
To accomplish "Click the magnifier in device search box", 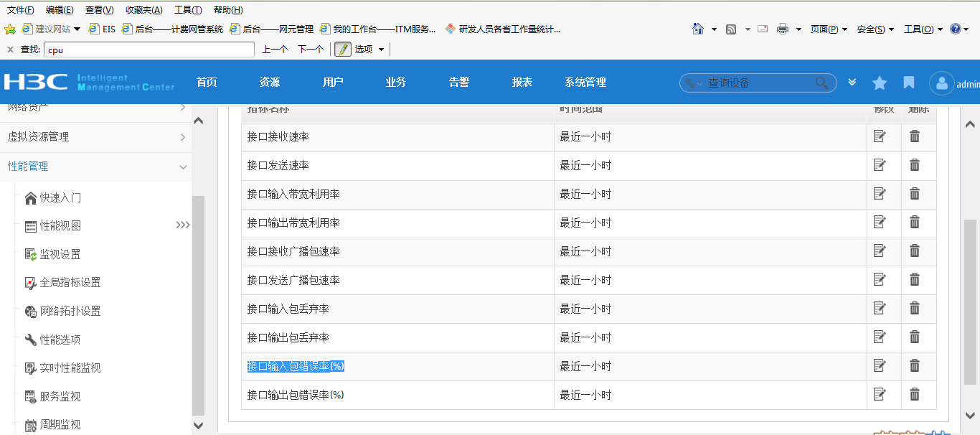I will click(822, 83).
